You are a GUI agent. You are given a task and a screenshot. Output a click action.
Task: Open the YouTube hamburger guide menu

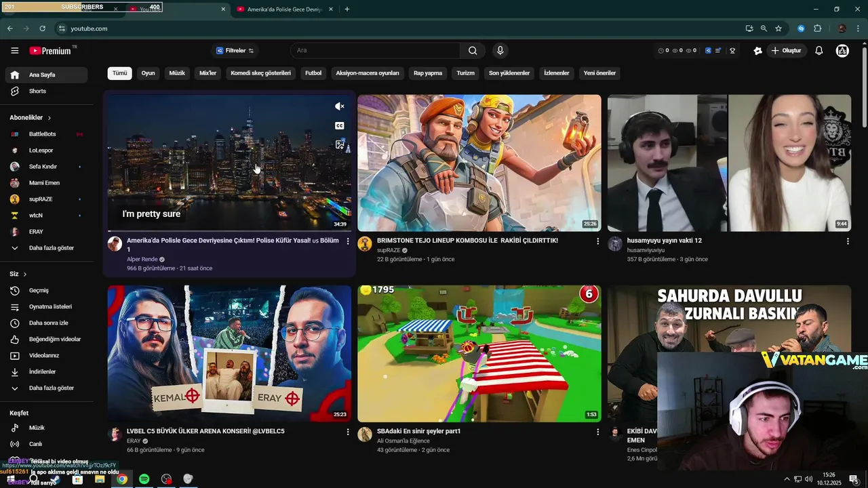coord(14,51)
